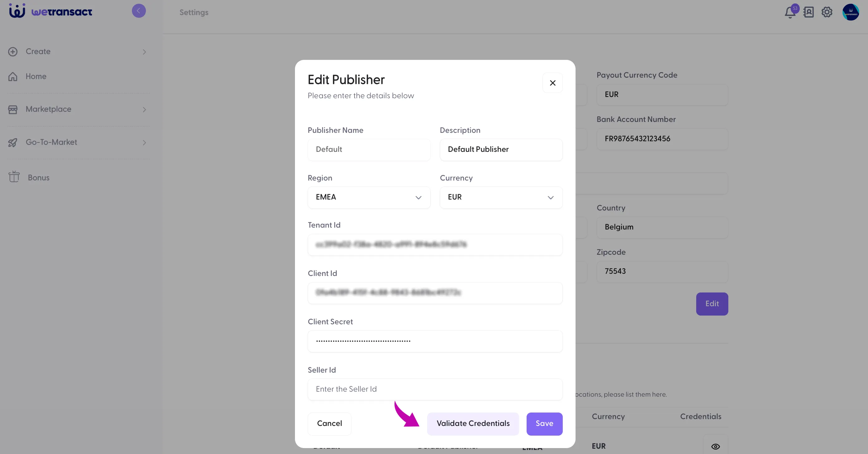Screen dimensions: 868x454
Task: Expand the Marketplace submenu chevron
Action: pos(144,109)
